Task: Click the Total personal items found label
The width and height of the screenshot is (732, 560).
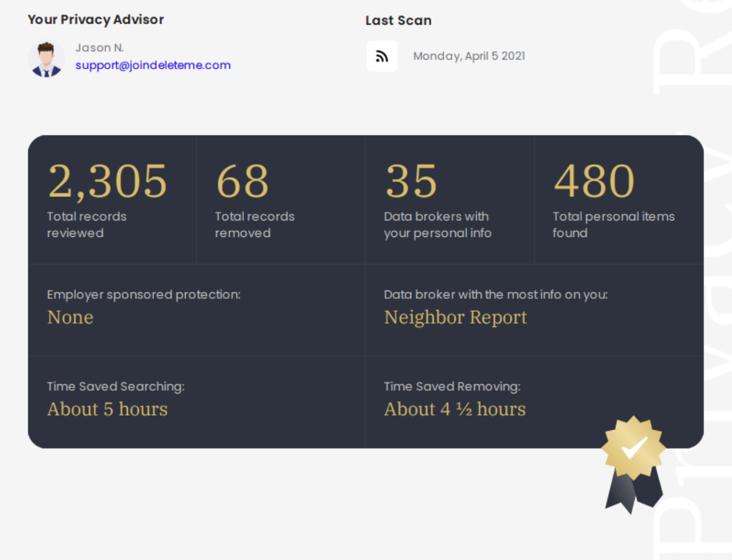Action: click(613, 225)
